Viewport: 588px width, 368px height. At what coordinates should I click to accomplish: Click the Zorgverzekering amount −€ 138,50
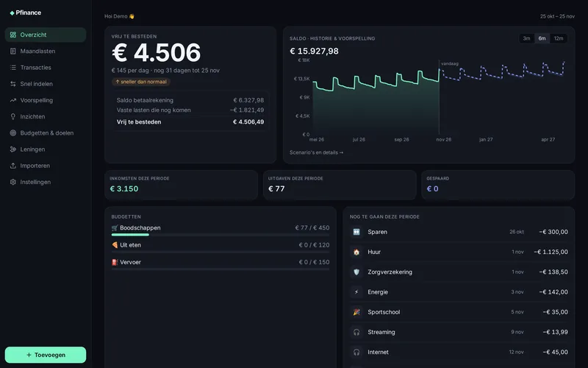(x=553, y=272)
